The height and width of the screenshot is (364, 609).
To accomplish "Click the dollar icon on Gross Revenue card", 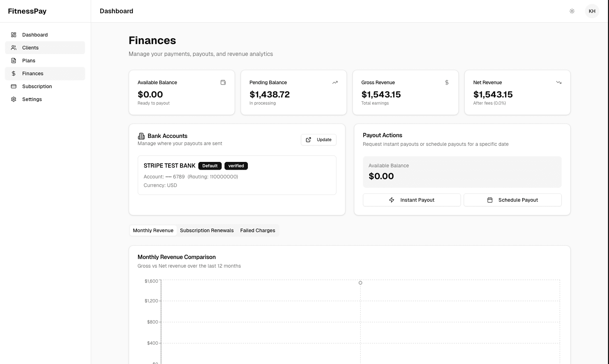I will tap(447, 82).
